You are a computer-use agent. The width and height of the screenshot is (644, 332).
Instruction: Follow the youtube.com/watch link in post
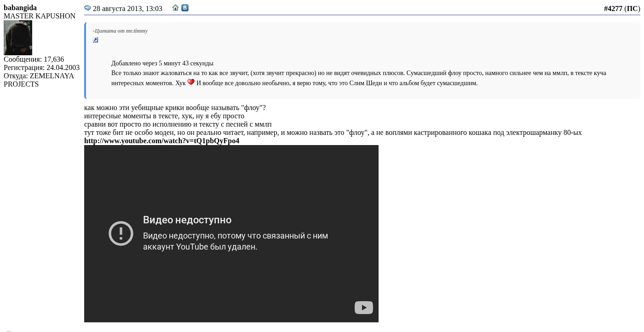click(161, 141)
